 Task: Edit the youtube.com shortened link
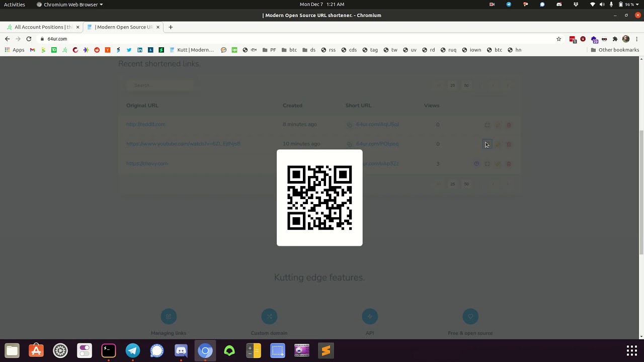[498, 144]
